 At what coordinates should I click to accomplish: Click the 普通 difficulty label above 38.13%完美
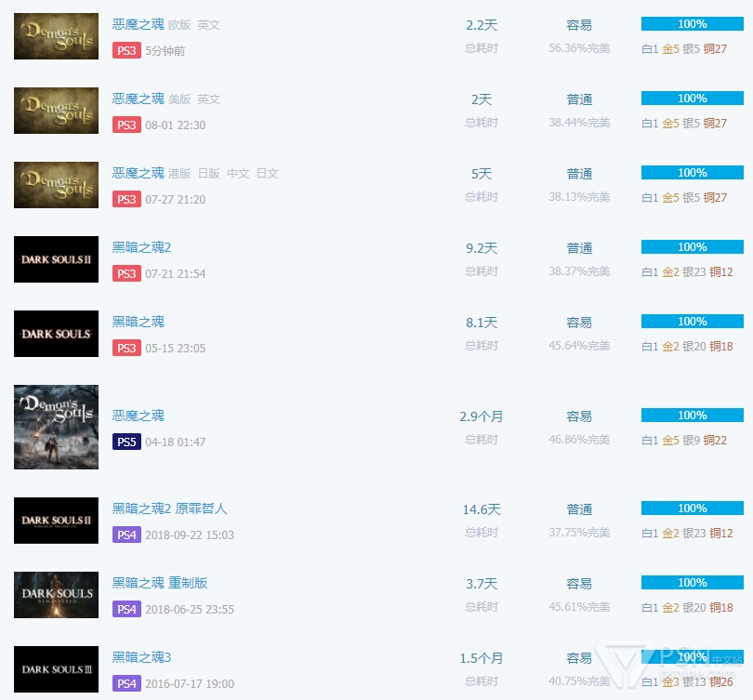579,174
